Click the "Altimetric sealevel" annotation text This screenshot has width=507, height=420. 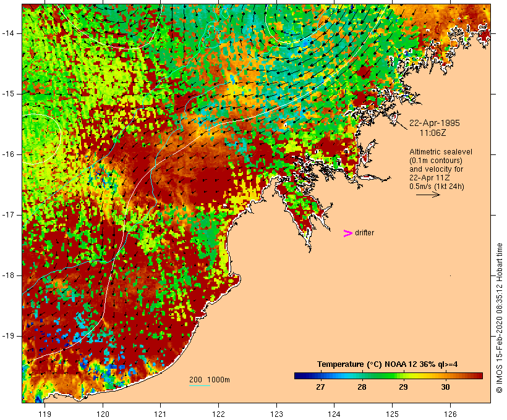[x=437, y=152]
